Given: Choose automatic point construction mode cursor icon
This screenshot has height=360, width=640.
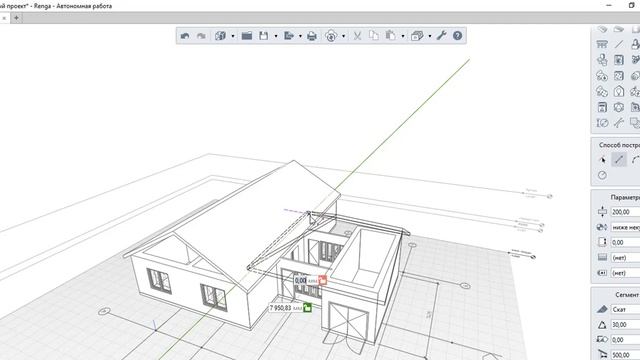Looking at the screenshot, I should click(602, 160).
